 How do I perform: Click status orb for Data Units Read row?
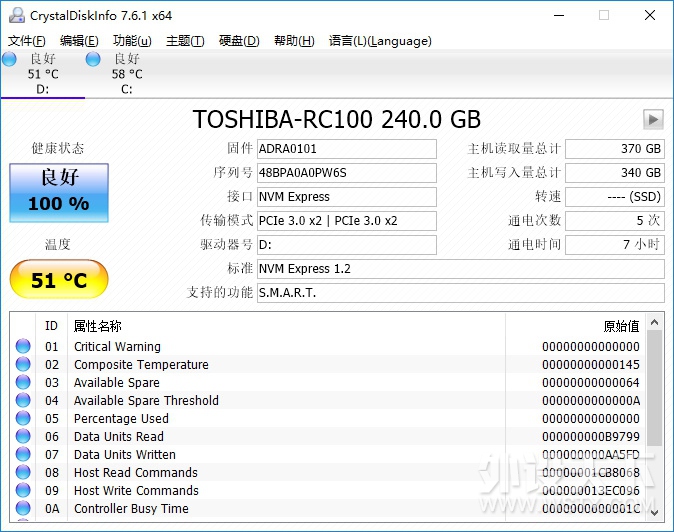tap(23, 436)
